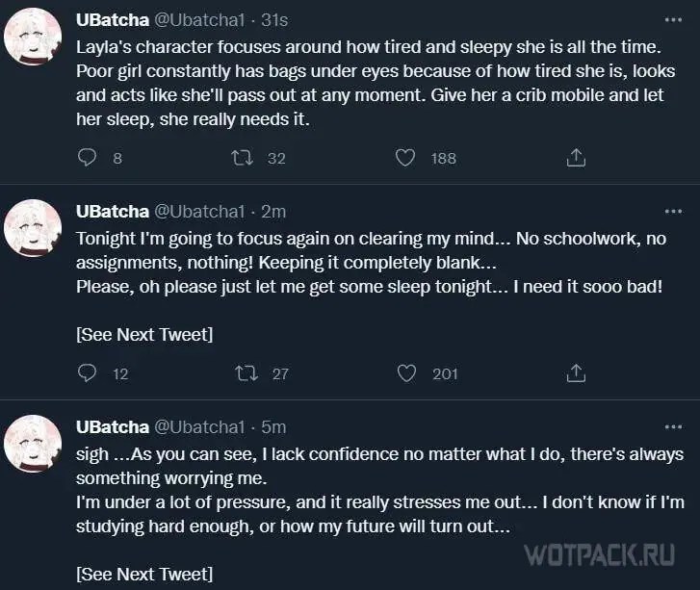Share the Layla character tweet
700x590 pixels.
576,158
